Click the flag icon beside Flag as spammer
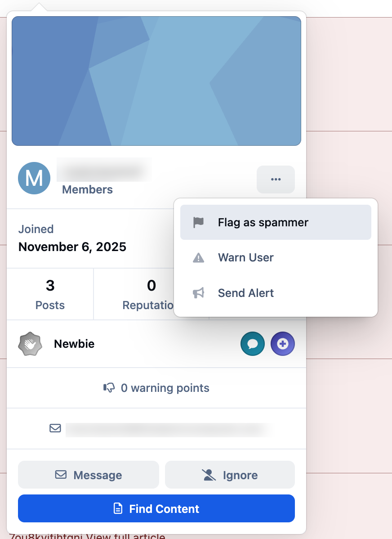This screenshot has width=392, height=539. point(198,222)
